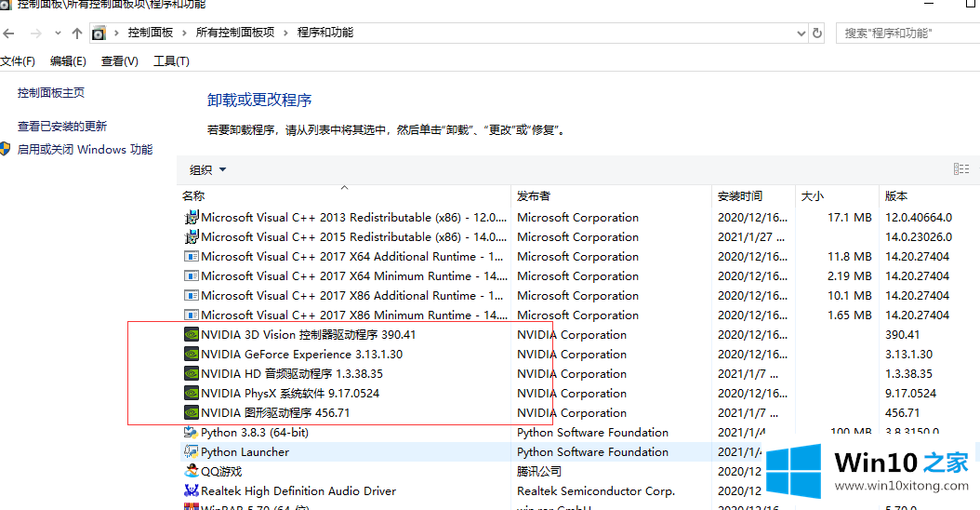Click NVIDIA 3D Vision driver icon
Screen dimensions: 980x510
(x=192, y=335)
